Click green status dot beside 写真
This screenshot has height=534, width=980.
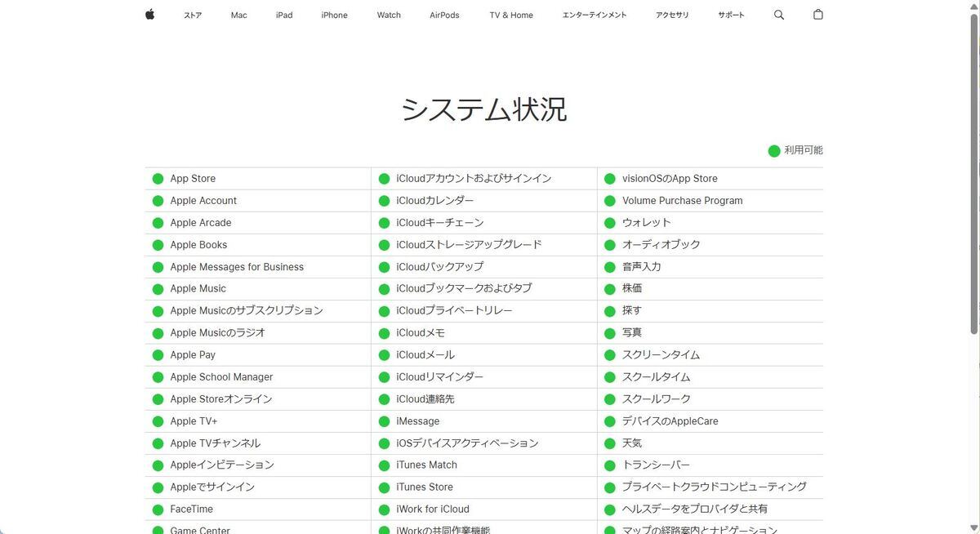pos(609,333)
